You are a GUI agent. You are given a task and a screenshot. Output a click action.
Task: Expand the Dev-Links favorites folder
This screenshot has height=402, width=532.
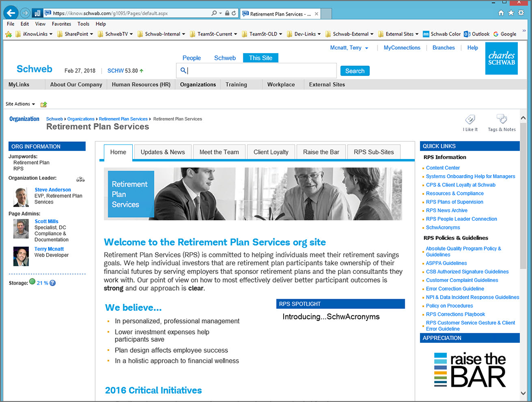[303, 34]
